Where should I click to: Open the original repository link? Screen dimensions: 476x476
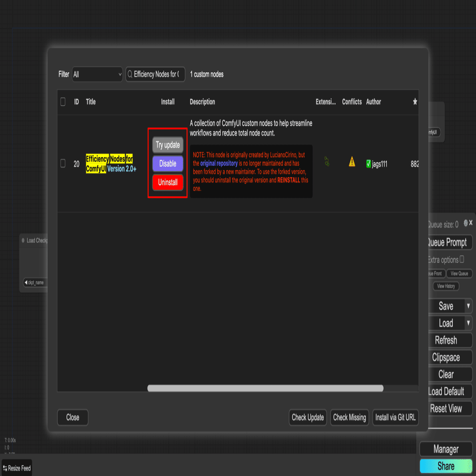219,164
